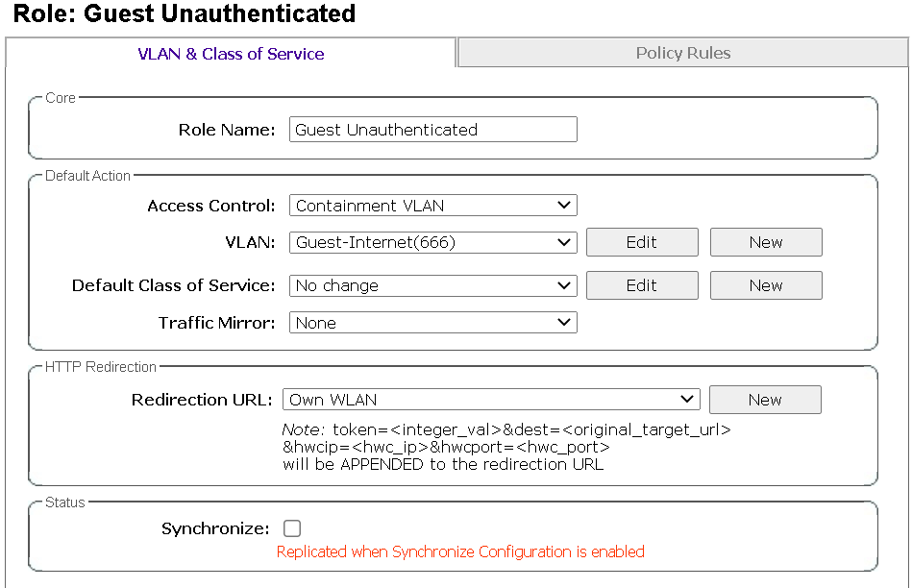Viewport: 912px width, 588px height.
Task: Open the Access Control dropdown
Action: [432, 206]
